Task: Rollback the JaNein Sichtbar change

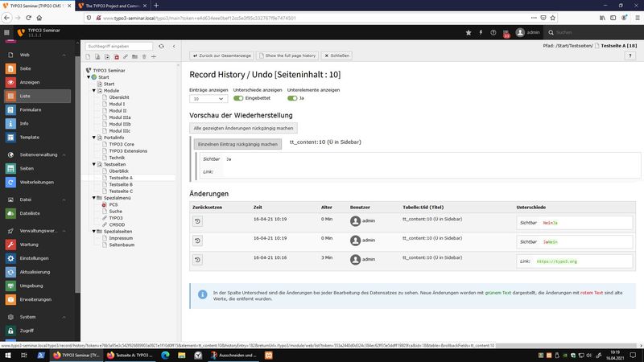Action: pyautogui.click(x=197, y=241)
